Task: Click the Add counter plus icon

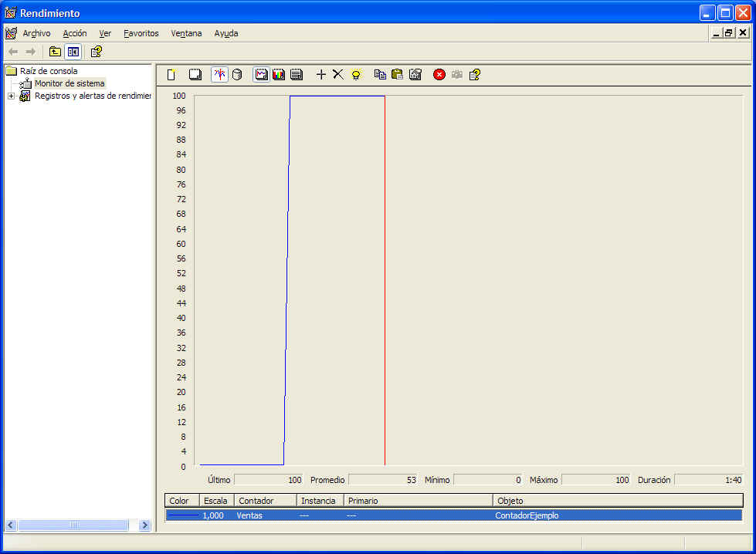Action: click(x=321, y=75)
